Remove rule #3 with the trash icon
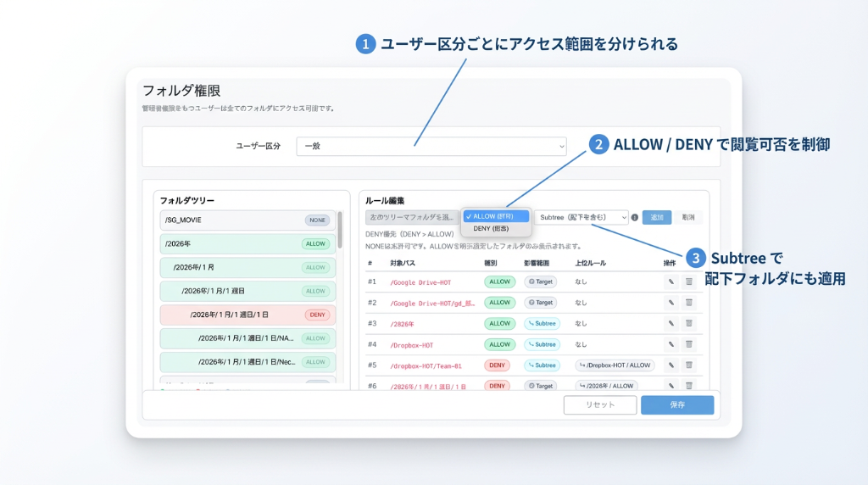The image size is (868, 485). coord(689,323)
